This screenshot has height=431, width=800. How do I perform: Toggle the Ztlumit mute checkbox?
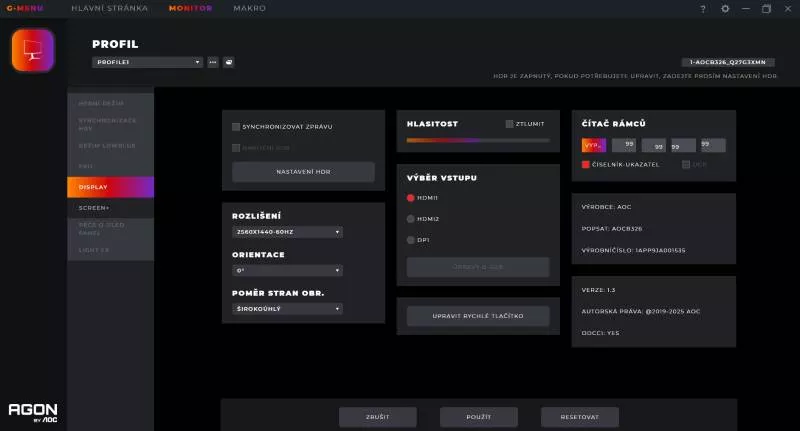pos(509,124)
